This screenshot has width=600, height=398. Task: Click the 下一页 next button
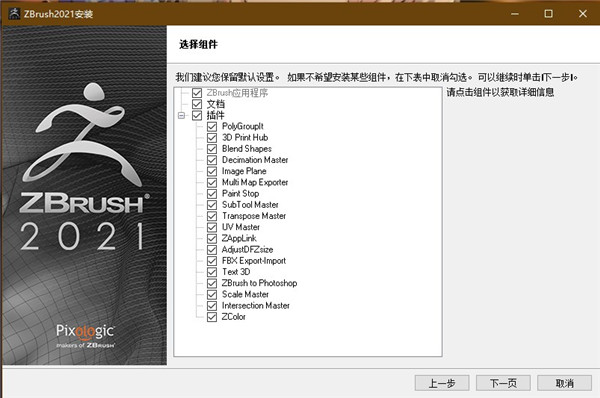tap(503, 383)
